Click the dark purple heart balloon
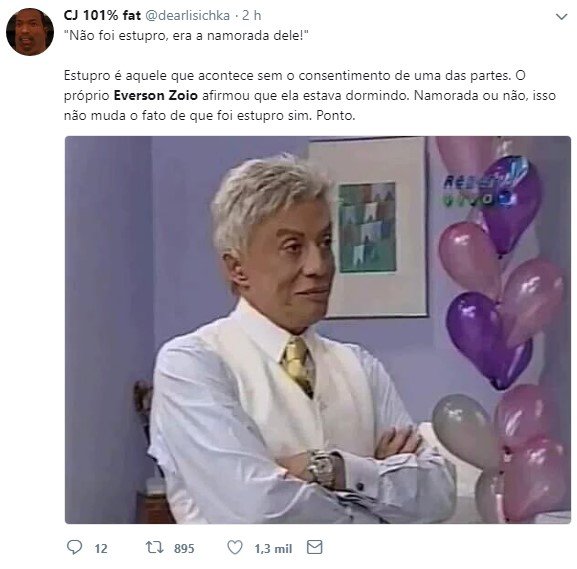Image resolution: width=577 pixels, height=569 pixels. pos(489,339)
